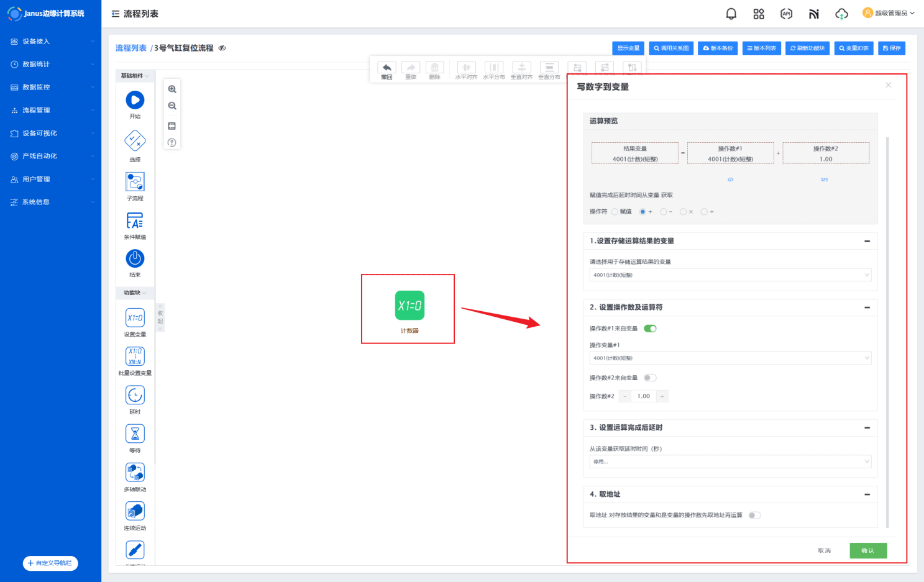Click the 保存 save button

pyautogui.click(x=891, y=48)
